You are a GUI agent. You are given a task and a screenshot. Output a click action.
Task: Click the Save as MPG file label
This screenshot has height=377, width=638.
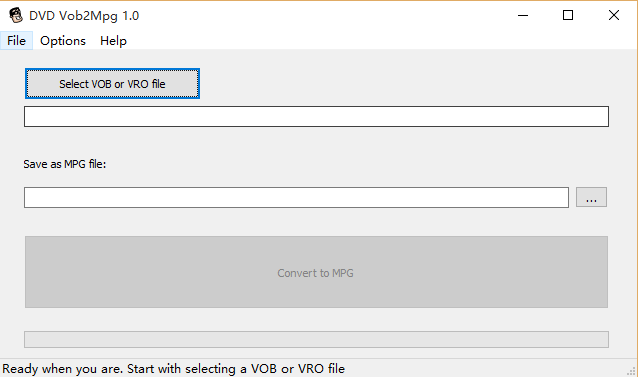(x=65, y=164)
